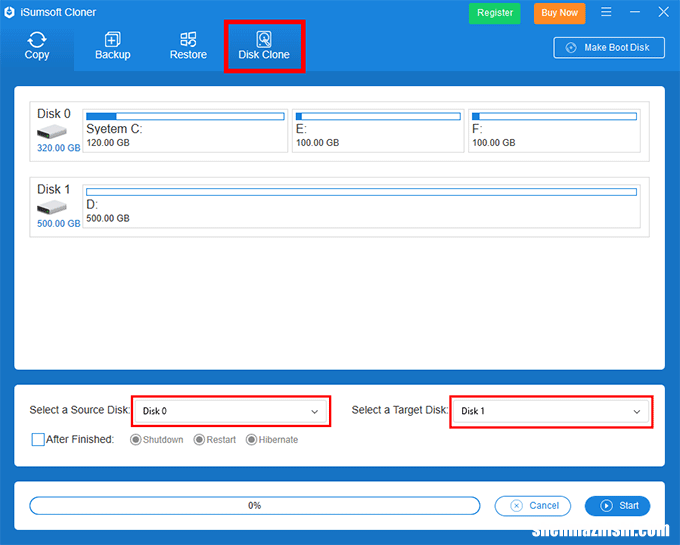
Task: Click the 500.00 GB disk size label
Action: click(59, 223)
